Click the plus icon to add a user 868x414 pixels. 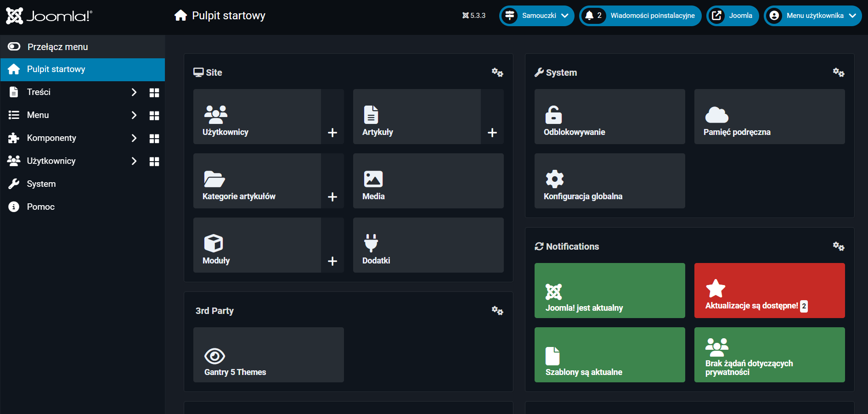pos(333,133)
